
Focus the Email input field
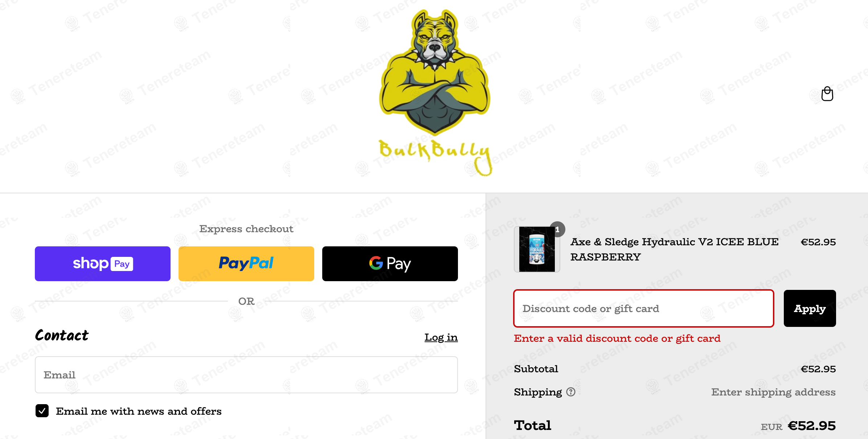tap(246, 375)
